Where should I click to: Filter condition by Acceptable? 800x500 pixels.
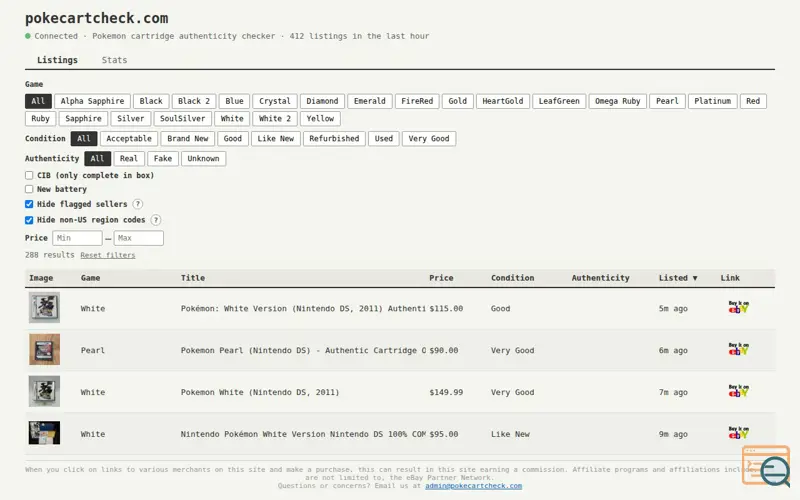pos(129,138)
